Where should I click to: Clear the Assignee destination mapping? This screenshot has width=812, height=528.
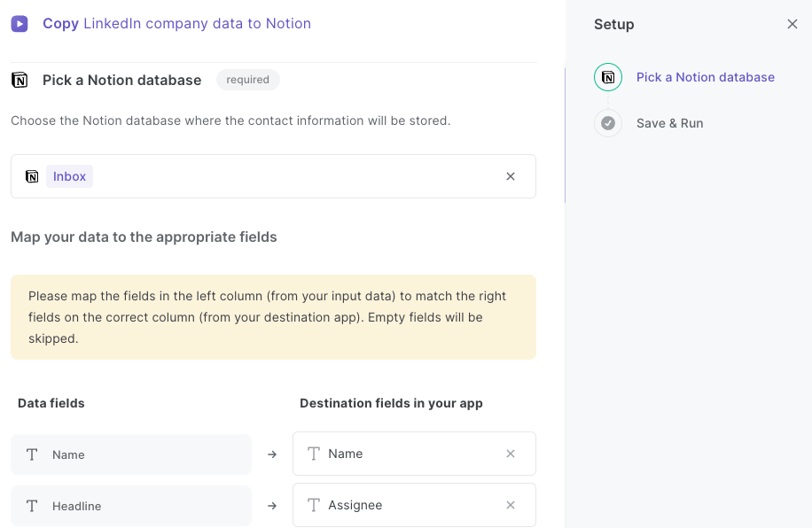coord(511,505)
